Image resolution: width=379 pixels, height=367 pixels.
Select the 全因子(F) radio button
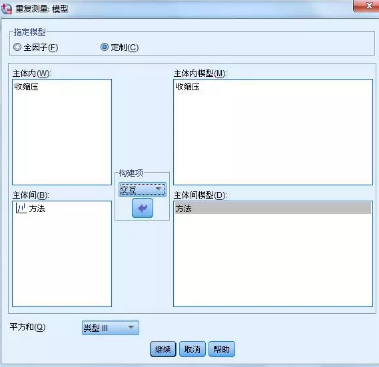pyautogui.click(x=17, y=47)
